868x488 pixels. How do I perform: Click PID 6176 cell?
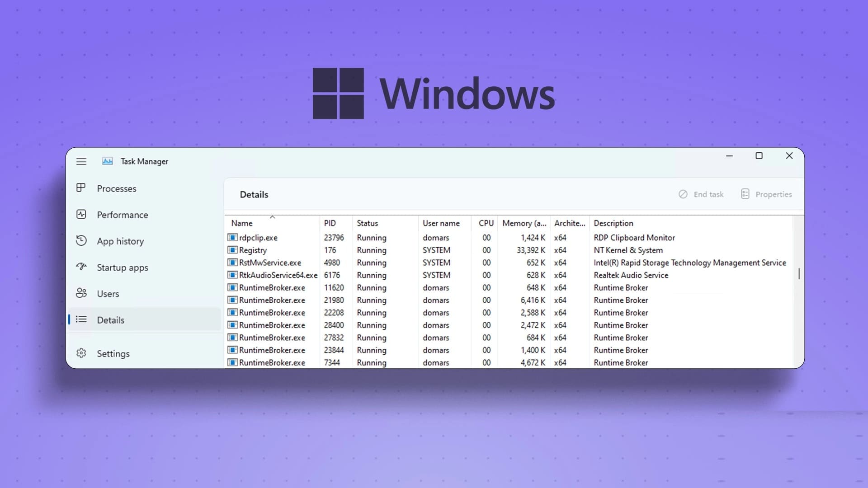coord(332,275)
